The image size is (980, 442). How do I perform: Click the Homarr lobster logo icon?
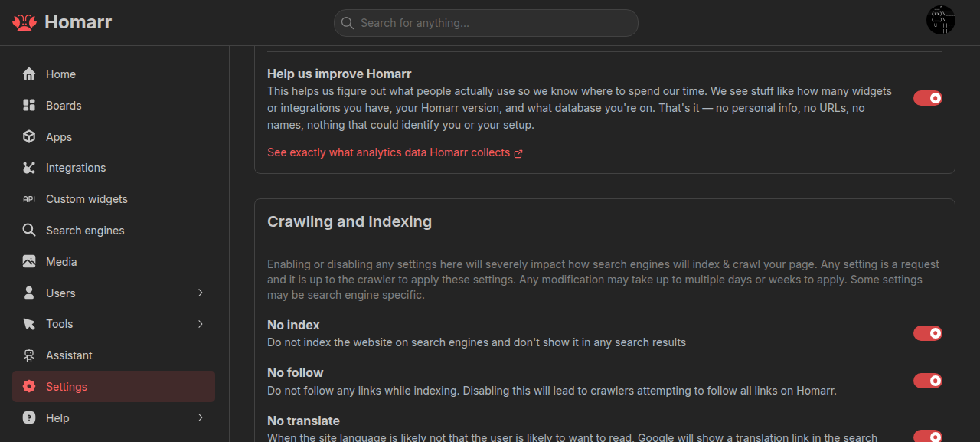pyautogui.click(x=24, y=23)
